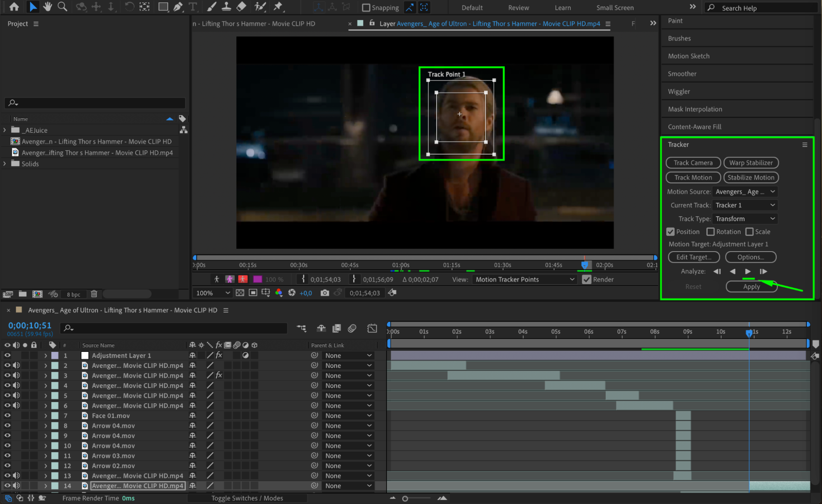The width and height of the screenshot is (822, 504).
Task: Open the Learn workspace tab
Action: (562, 7)
